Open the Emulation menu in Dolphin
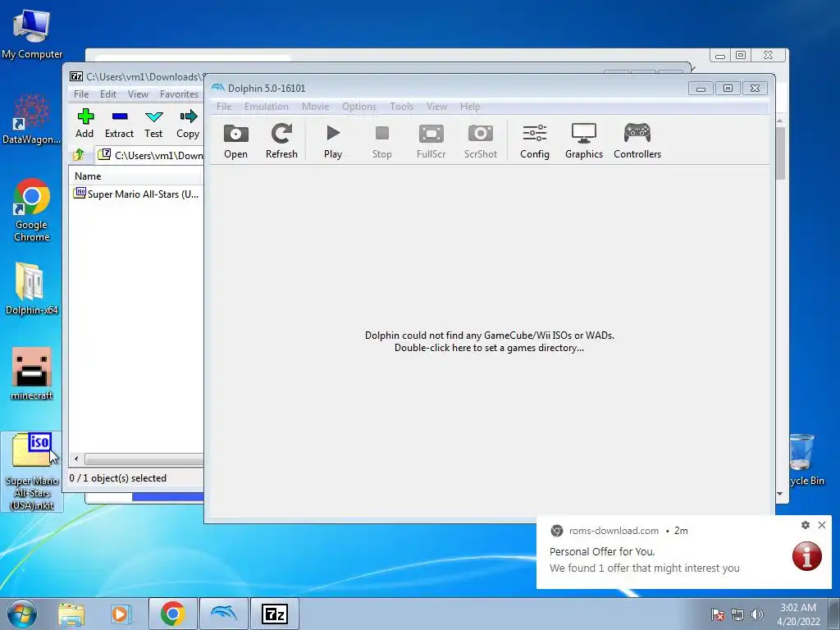 [267, 107]
